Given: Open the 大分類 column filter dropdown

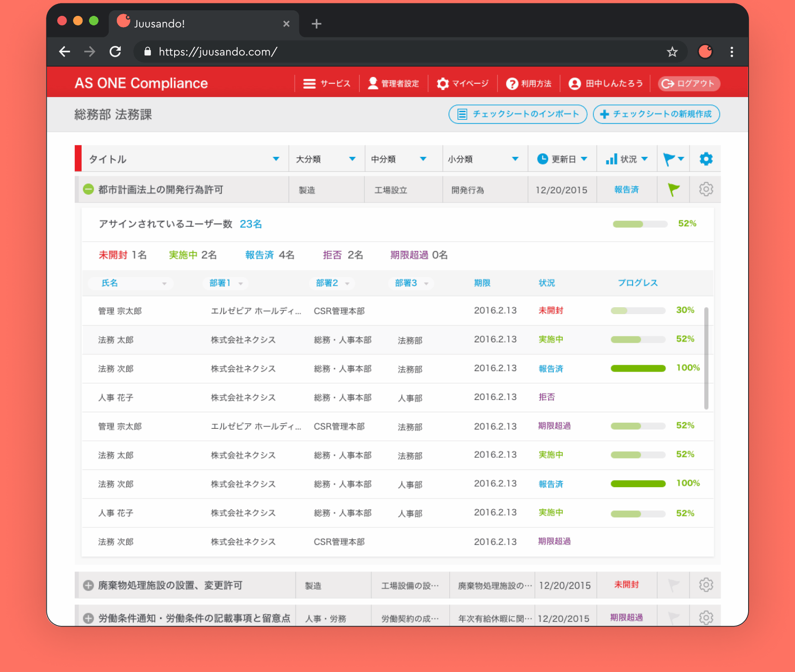Looking at the screenshot, I should pos(352,159).
